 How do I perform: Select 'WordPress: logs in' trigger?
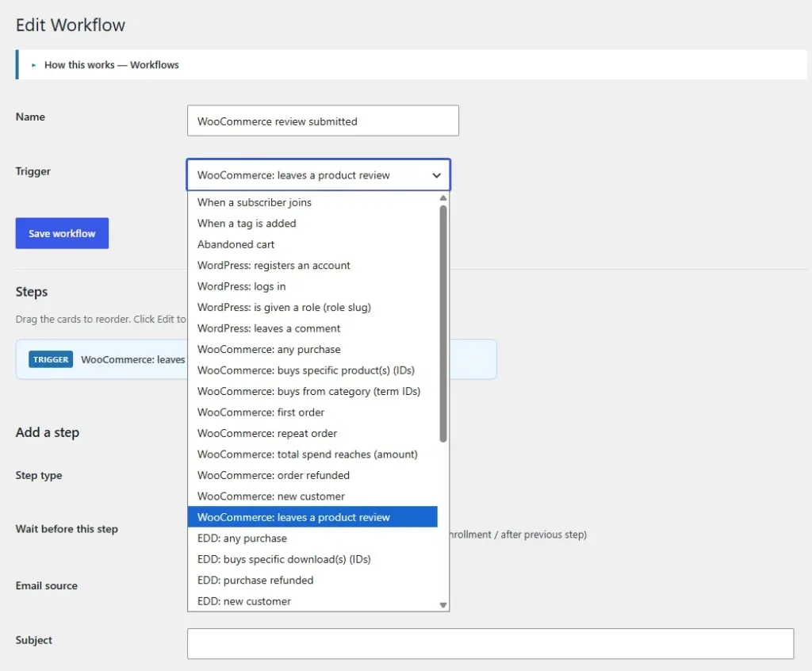(x=312, y=286)
